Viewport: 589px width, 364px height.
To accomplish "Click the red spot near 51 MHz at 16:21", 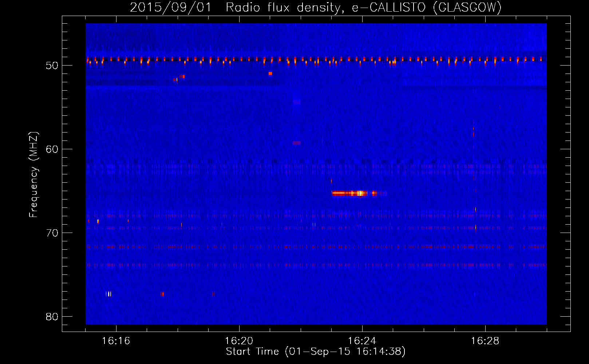I will coord(270,74).
